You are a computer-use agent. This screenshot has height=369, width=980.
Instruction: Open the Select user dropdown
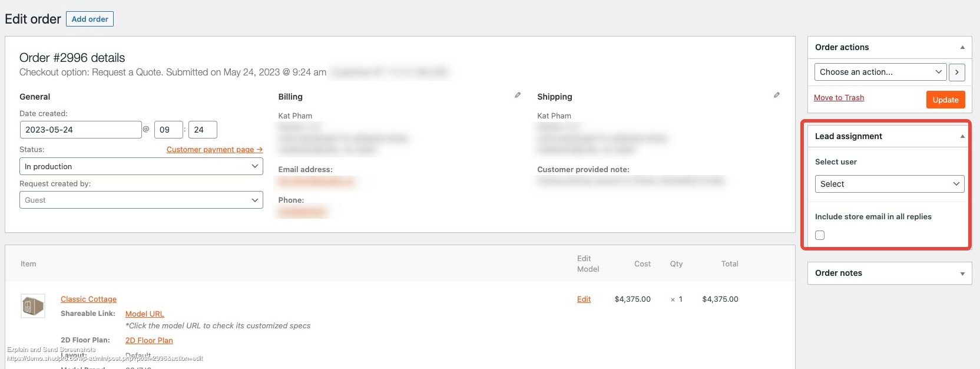coord(889,184)
